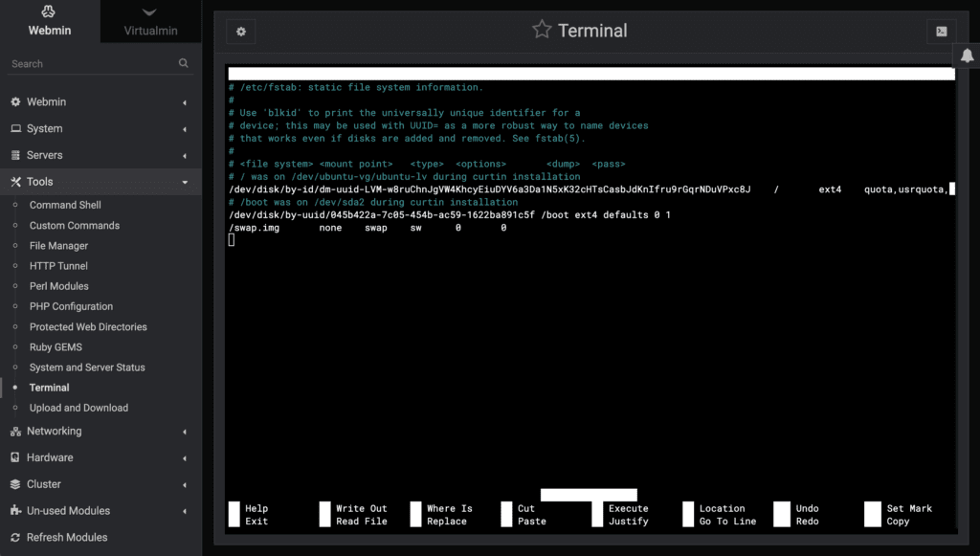
Task: Open terminal in a new window icon
Action: click(940, 31)
